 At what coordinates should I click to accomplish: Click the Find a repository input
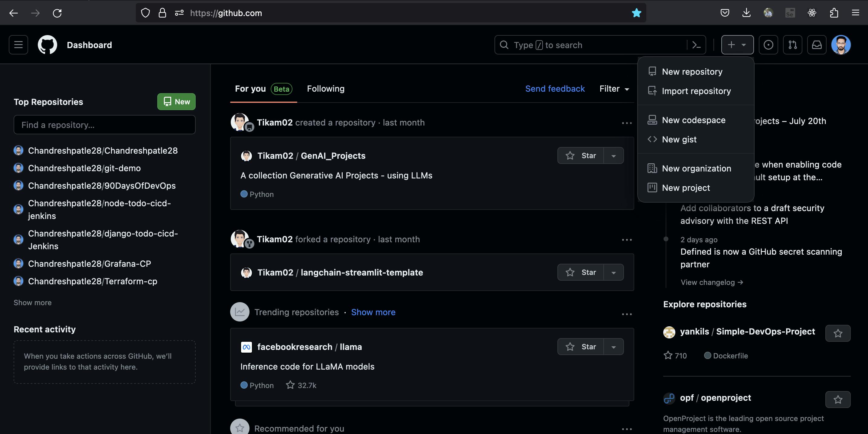104,125
